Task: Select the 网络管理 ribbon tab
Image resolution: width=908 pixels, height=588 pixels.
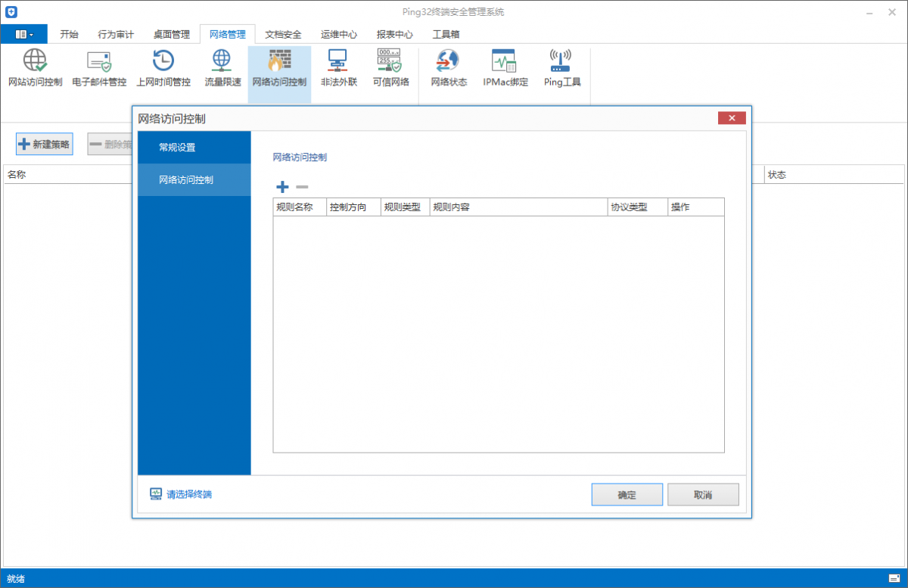Action: click(228, 34)
